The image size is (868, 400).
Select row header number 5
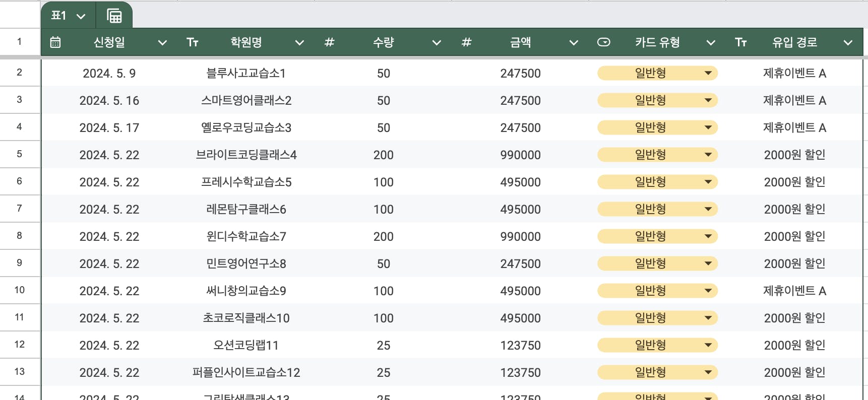[x=19, y=154]
